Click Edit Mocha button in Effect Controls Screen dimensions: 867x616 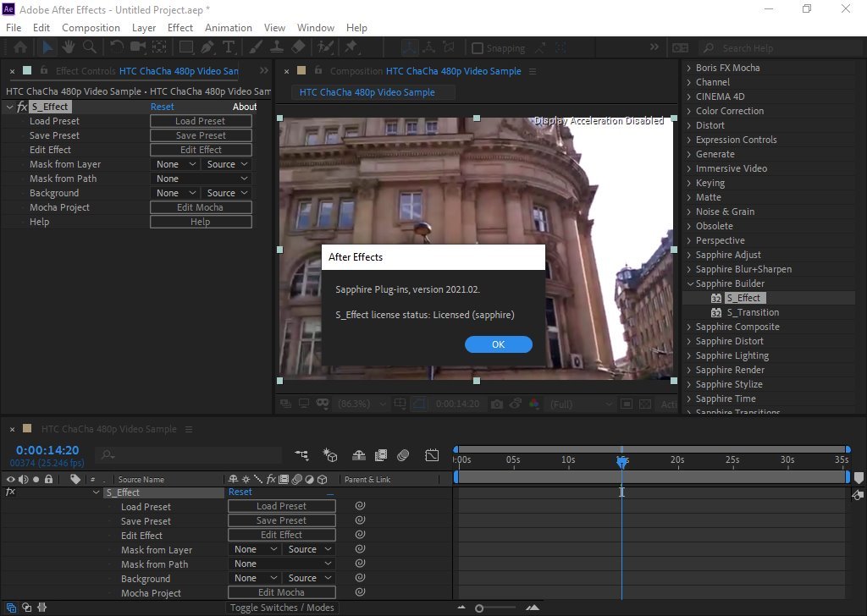coord(201,207)
